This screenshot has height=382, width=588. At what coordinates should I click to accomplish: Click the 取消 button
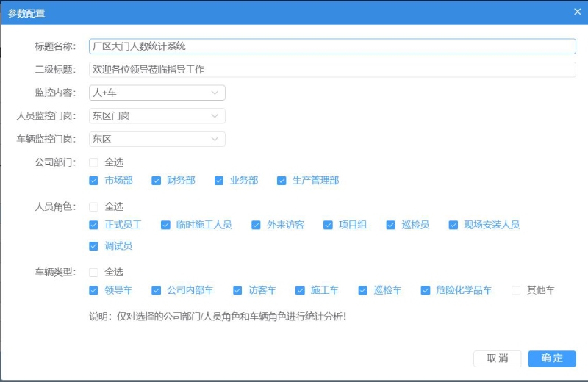click(x=498, y=358)
